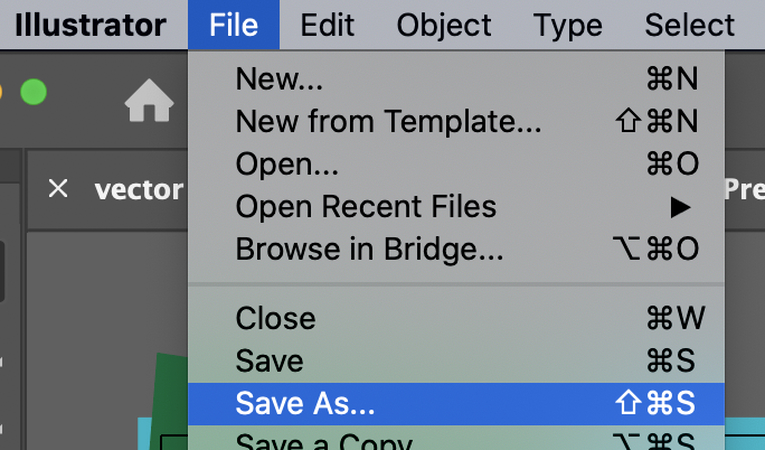
Task: Click the highlighted File menu title
Action: (234, 25)
